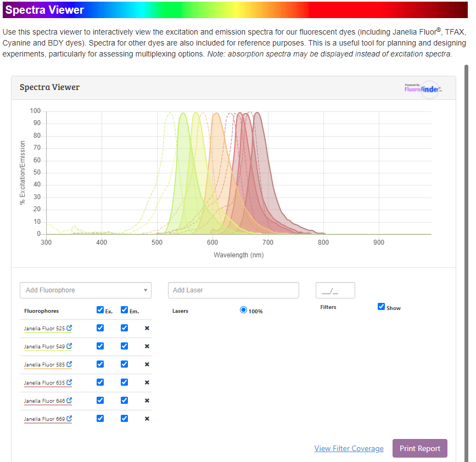Click the FluoroFinder logo
Image resolution: width=476 pixels, height=462 pixels.
(x=423, y=88)
